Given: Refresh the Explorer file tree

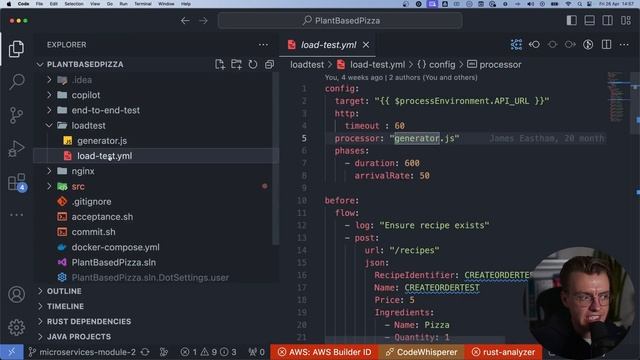Looking at the screenshot, I should click(x=253, y=64).
